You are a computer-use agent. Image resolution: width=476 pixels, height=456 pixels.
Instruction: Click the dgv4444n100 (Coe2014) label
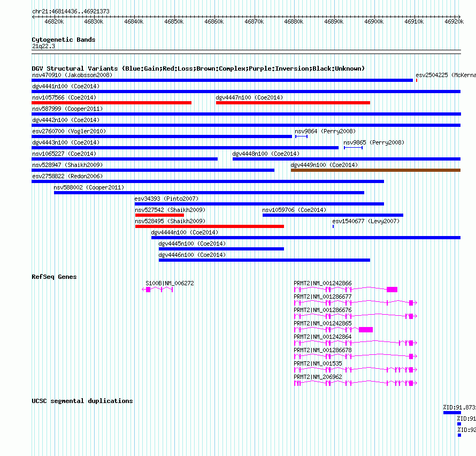pos(185,232)
